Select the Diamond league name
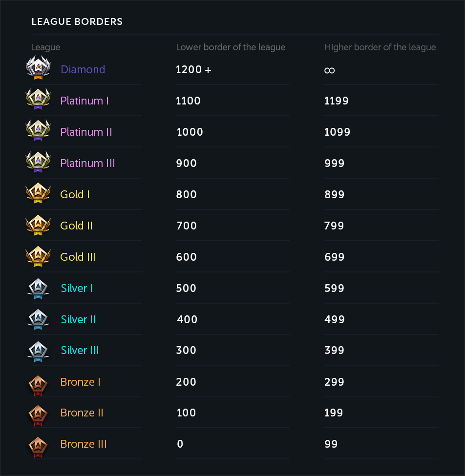This screenshot has width=465, height=476. pyautogui.click(x=83, y=69)
